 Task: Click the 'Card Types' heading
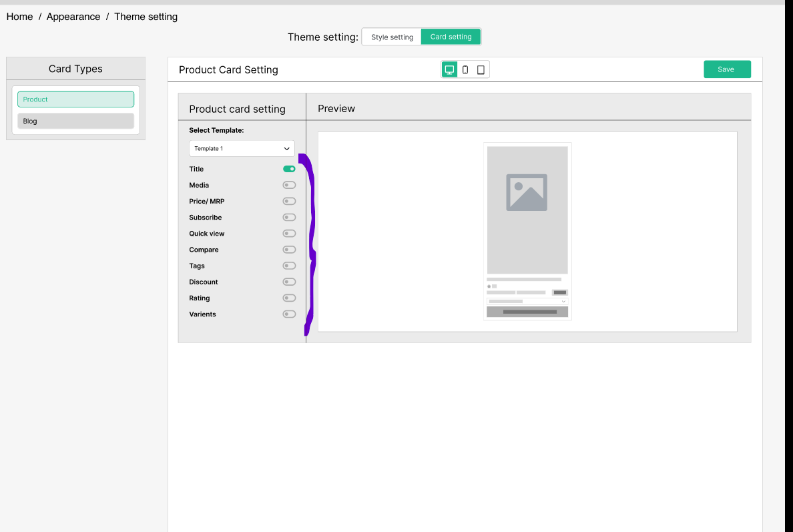click(75, 69)
